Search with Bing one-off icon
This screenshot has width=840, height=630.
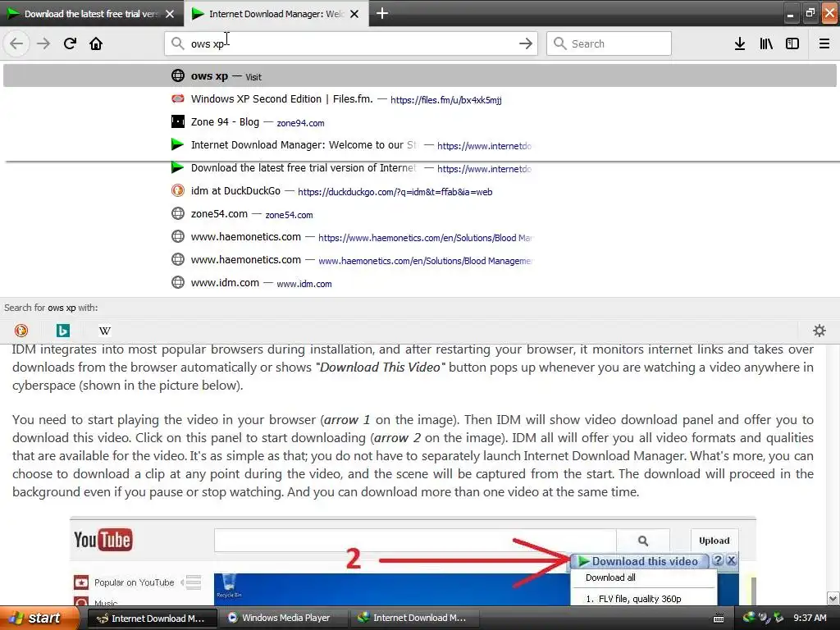tap(62, 331)
